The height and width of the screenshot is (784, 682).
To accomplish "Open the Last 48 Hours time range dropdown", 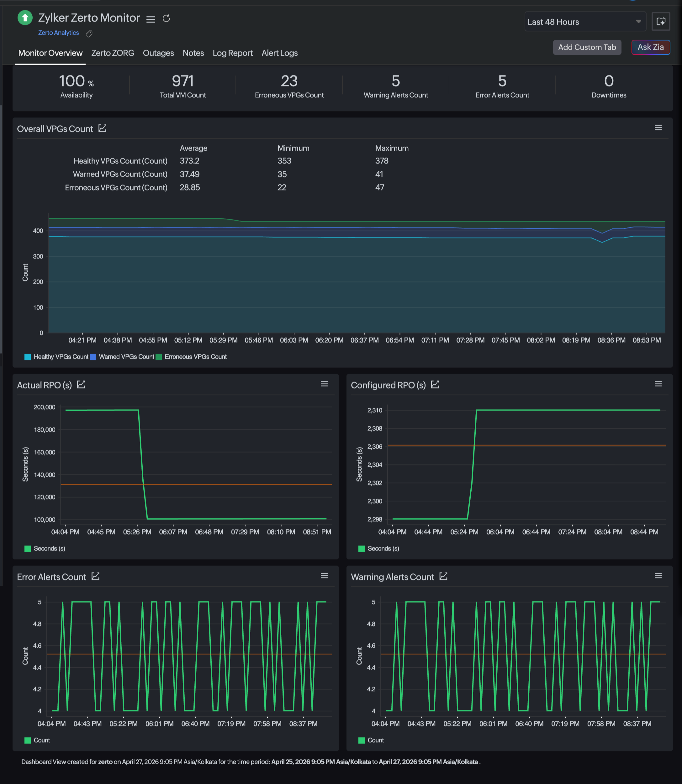I will pos(585,22).
